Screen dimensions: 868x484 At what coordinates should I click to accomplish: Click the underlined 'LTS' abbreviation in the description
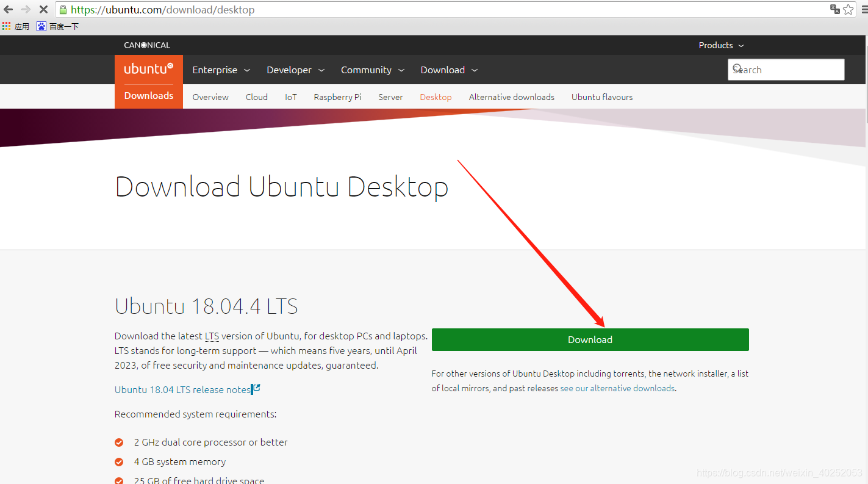coord(212,336)
